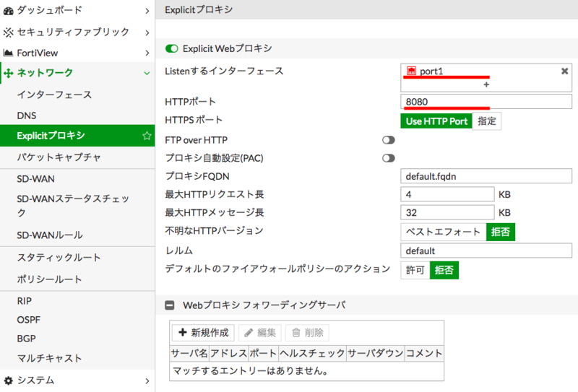Click HTTPポート input field showing 8080
578x392 pixels.
click(x=486, y=102)
